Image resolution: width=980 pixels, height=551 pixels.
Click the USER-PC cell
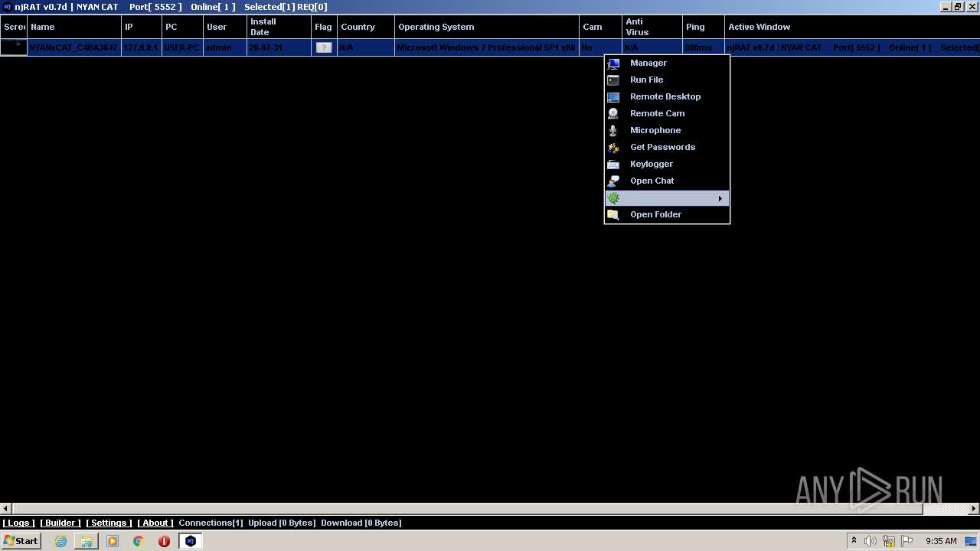(x=182, y=47)
